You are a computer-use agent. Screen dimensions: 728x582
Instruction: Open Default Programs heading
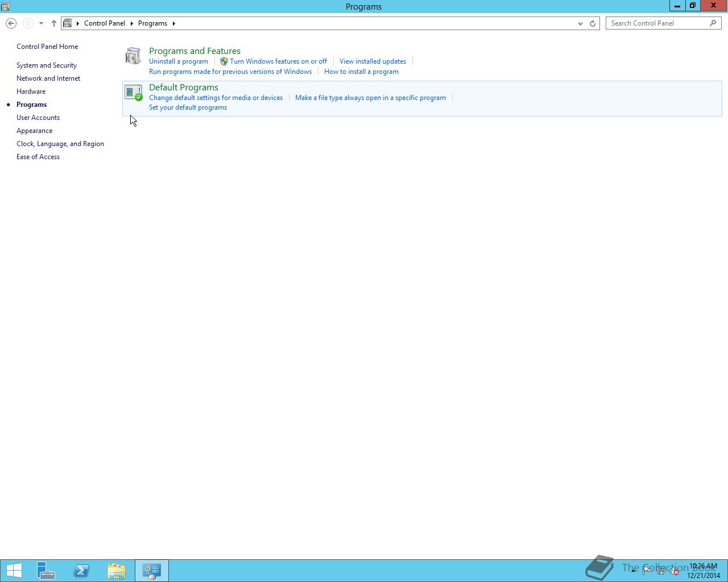pos(184,87)
